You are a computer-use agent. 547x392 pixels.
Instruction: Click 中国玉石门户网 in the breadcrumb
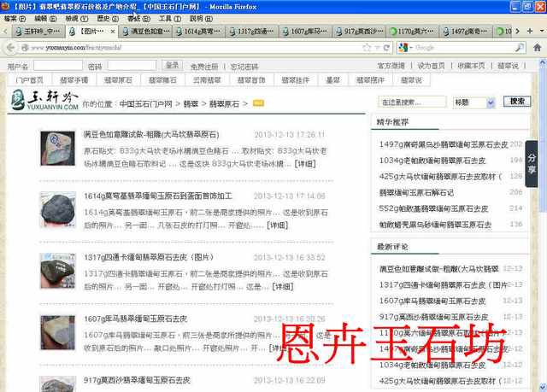coord(145,104)
